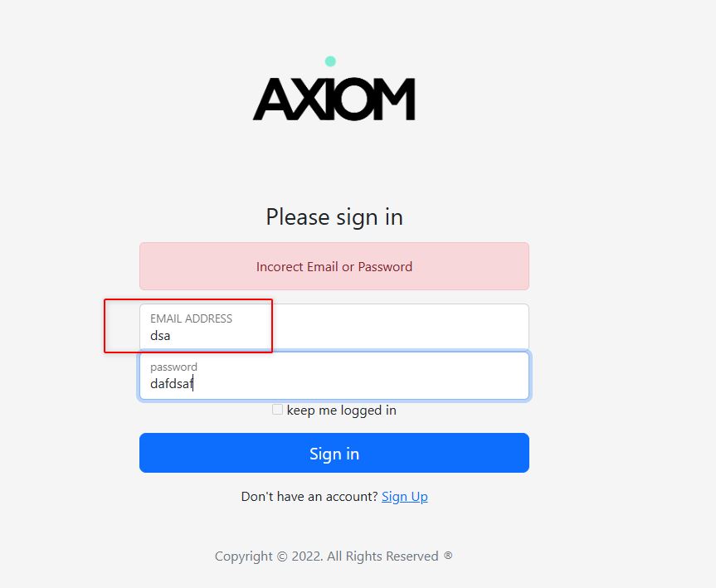Click the "Please sign in" heading
Viewport: 716px width, 588px height.
point(334,217)
